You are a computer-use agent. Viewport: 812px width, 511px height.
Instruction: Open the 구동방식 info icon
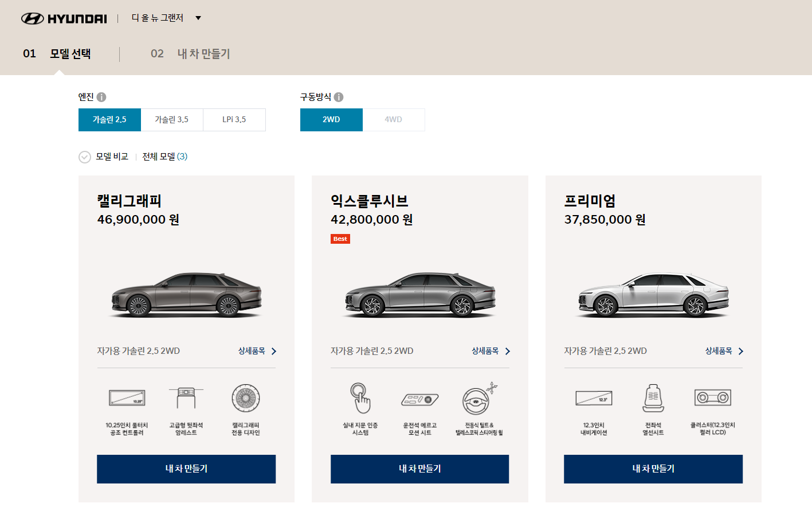tap(339, 97)
